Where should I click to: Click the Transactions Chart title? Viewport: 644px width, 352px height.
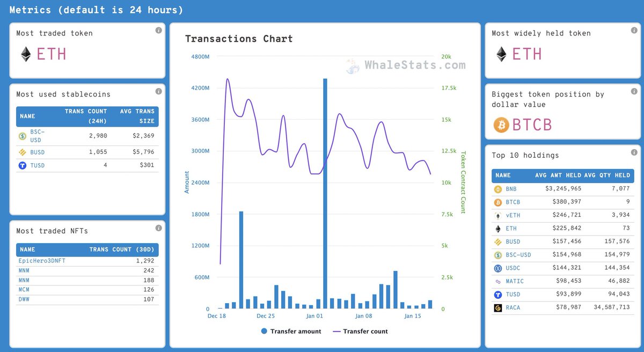[239, 39]
